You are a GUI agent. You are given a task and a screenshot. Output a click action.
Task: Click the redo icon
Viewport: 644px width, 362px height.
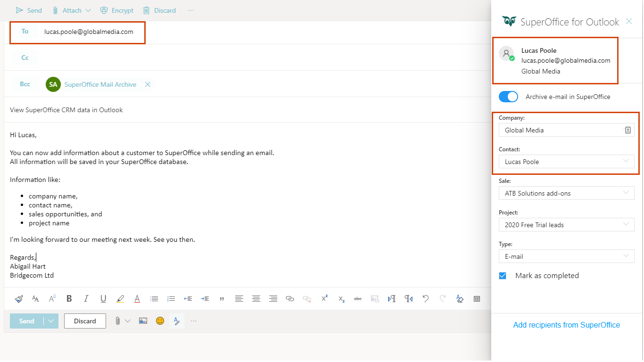(443, 298)
